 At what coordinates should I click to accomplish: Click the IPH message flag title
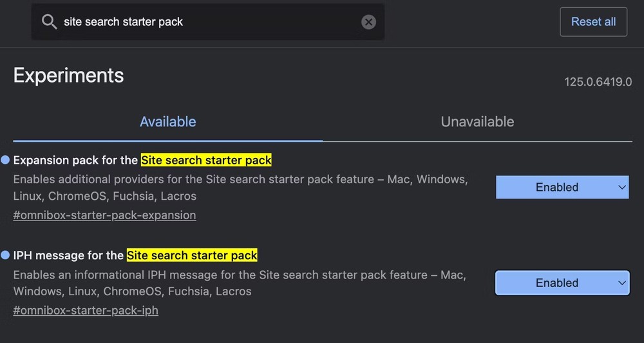[135, 255]
